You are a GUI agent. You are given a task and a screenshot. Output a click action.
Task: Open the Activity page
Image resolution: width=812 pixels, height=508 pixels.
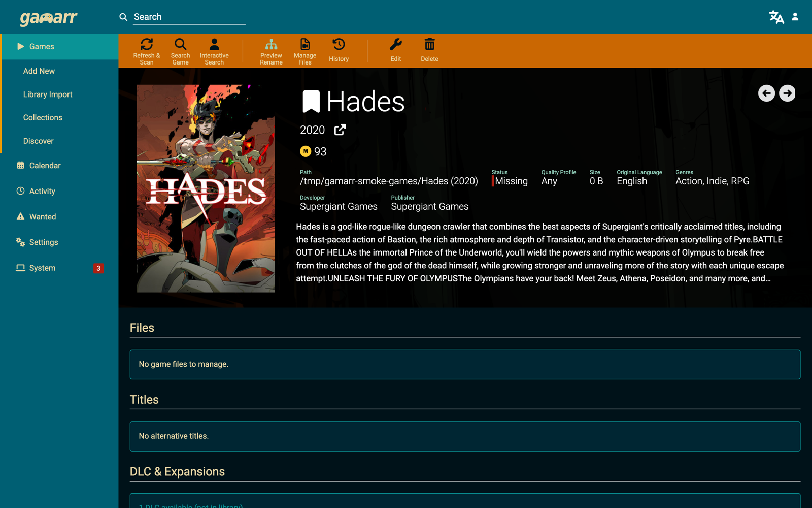(59, 191)
